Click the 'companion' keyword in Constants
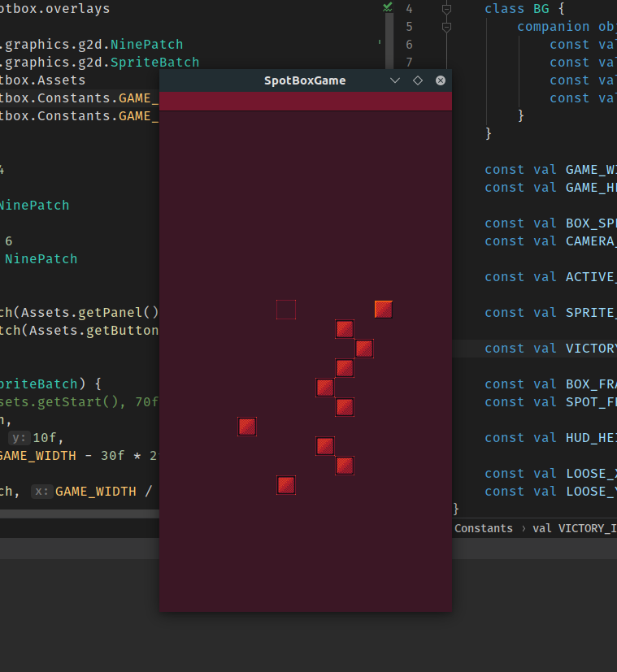 [x=553, y=27]
